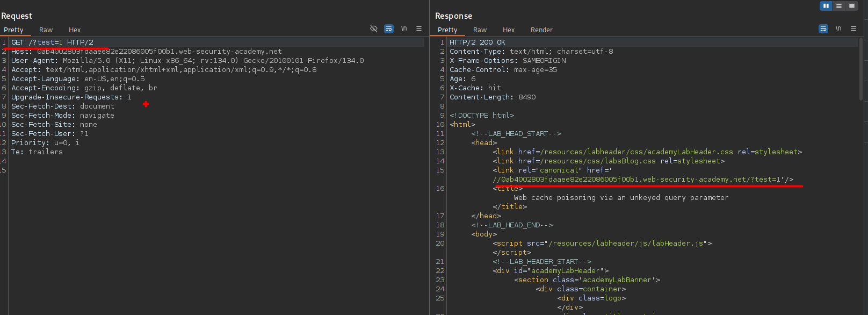This screenshot has width=868, height=315.
Task: Select horizontal stacked layout icon
Action: tap(838, 6)
